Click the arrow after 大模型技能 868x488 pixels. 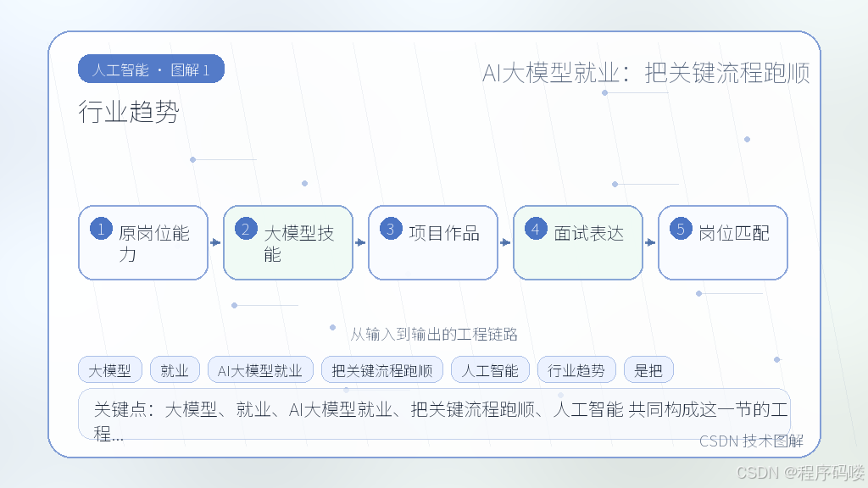point(361,242)
